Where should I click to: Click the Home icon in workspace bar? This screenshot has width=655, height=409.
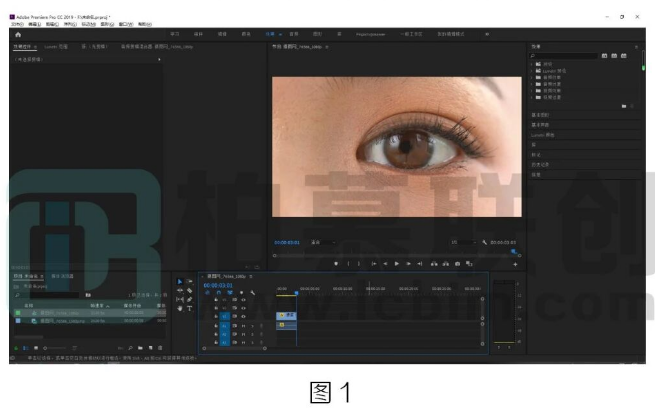tap(18, 34)
